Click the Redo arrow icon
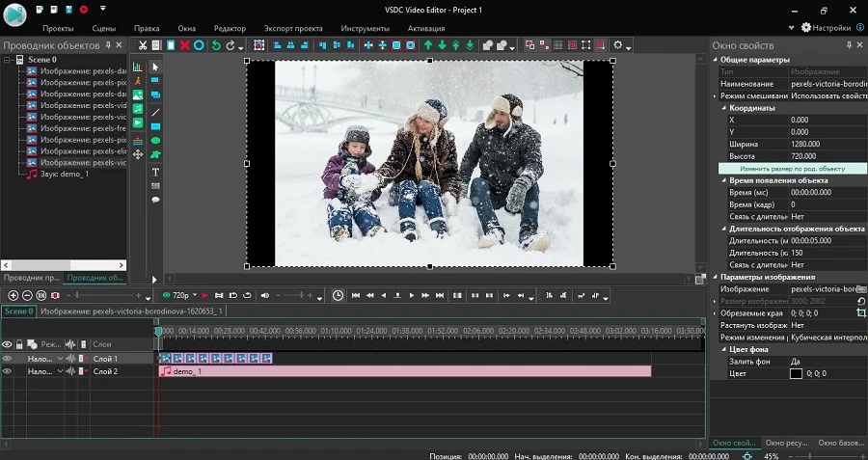This screenshot has width=868, height=460. click(x=231, y=45)
